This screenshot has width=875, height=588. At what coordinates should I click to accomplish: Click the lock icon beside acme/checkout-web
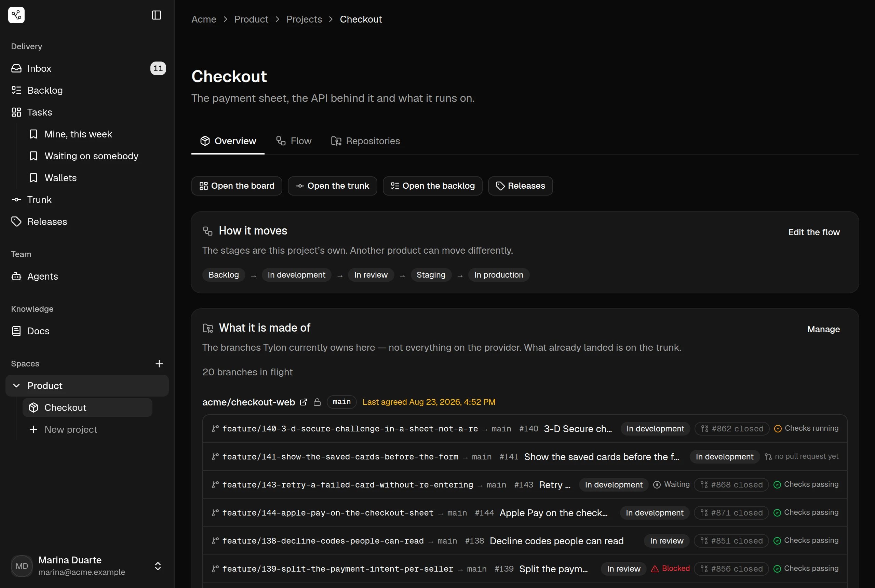point(317,402)
